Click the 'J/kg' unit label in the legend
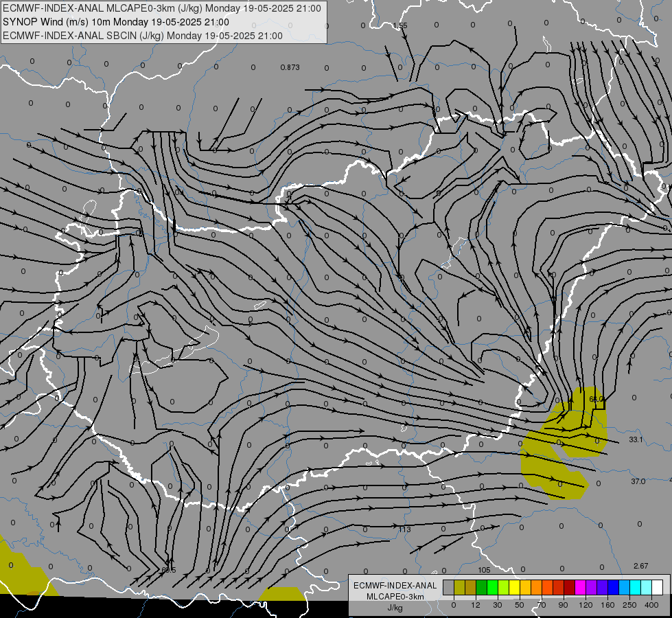 (x=395, y=608)
